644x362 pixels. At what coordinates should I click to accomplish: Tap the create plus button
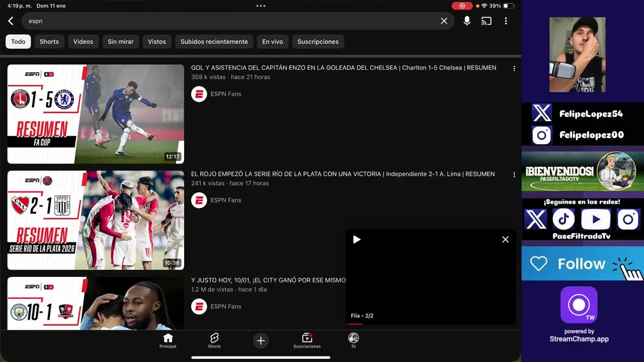pyautogui.click(x=261, y=340)
